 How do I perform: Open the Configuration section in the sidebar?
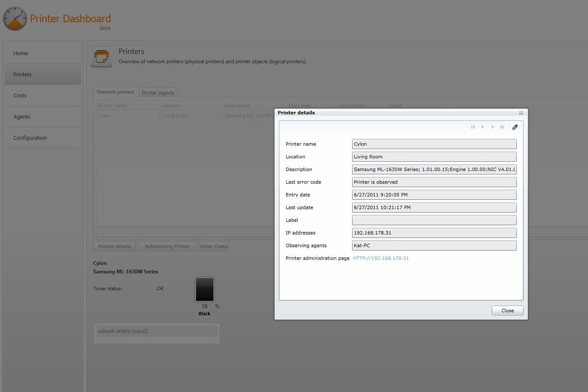tap(30, 138)
